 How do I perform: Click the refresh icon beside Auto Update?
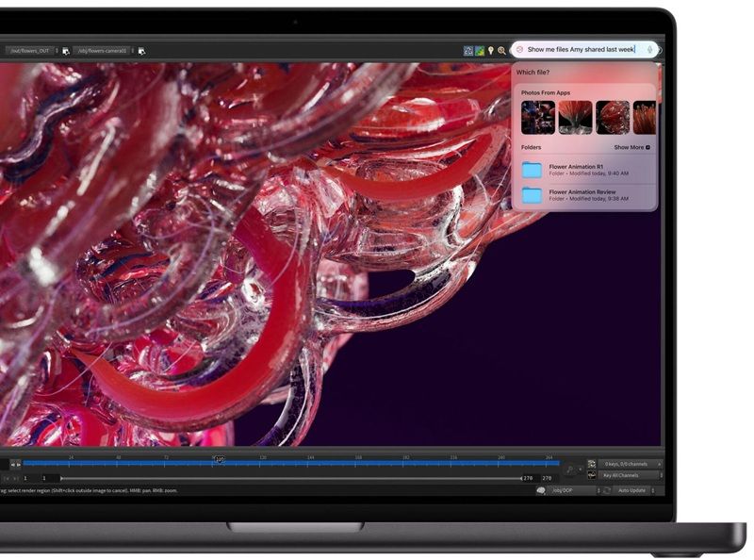(607, 491)
